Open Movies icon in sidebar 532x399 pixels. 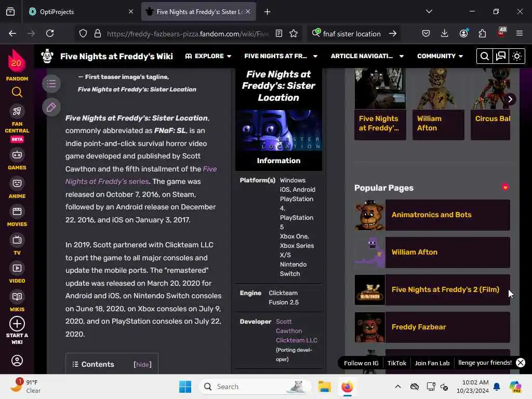[x=17, y=212]
